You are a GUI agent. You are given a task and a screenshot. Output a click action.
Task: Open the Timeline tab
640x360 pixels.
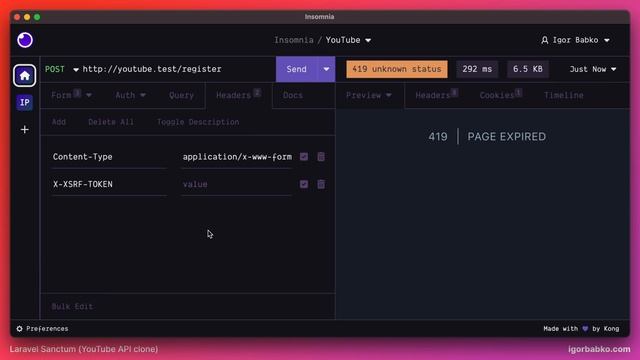pyautogui.click(x=564, y=95)
